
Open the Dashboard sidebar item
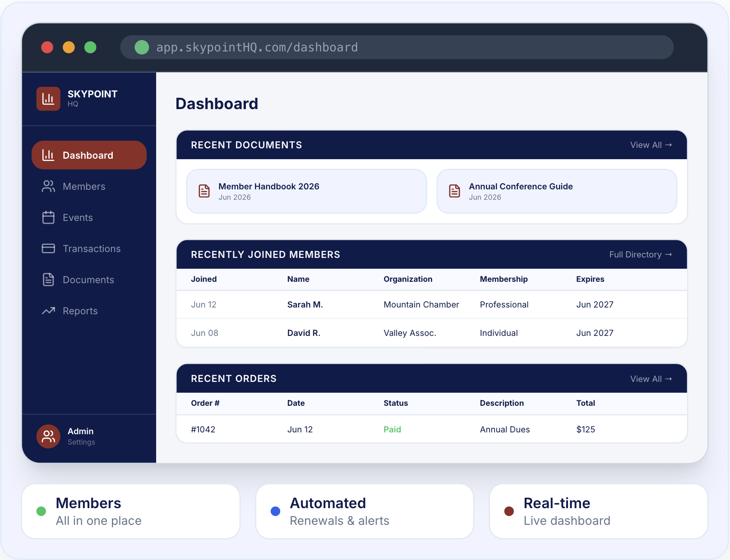[x=89, y=155]
